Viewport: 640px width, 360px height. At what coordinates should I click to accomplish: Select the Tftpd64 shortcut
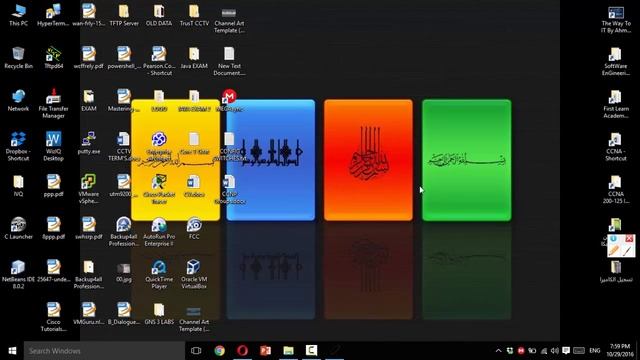[53, 58]
